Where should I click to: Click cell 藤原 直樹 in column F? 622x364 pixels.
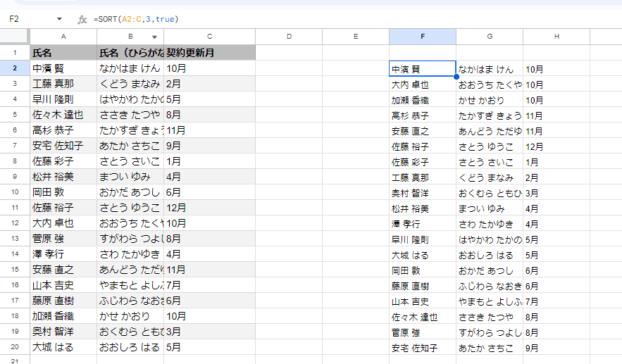pyautogui.click(x=423, y=286)
